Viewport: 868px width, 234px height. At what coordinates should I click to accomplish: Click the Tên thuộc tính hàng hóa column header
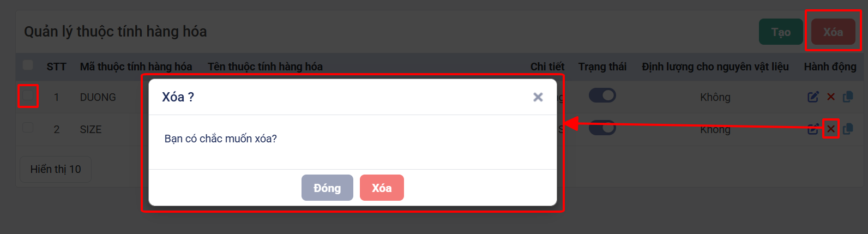(265, 67)
